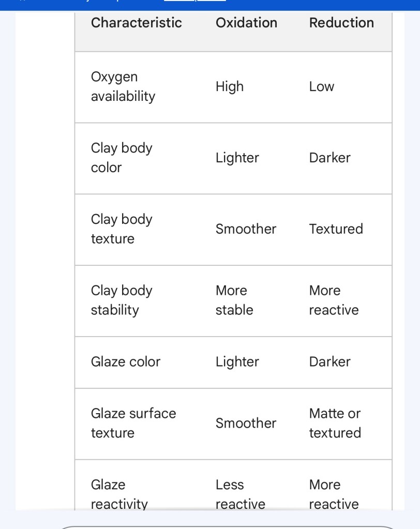Screen dimensions: 420x529
Task: Select Clay body color's Lighter cell
Action: (x=237, y=158)
